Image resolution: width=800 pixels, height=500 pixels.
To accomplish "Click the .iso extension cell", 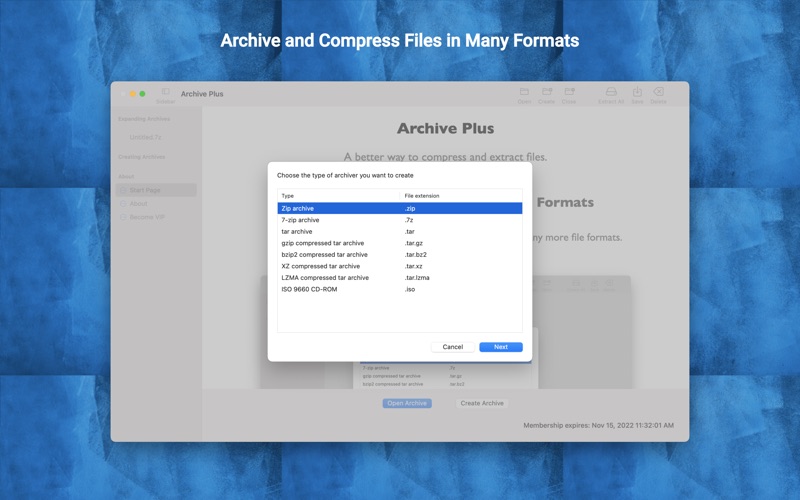I will 410,289.
